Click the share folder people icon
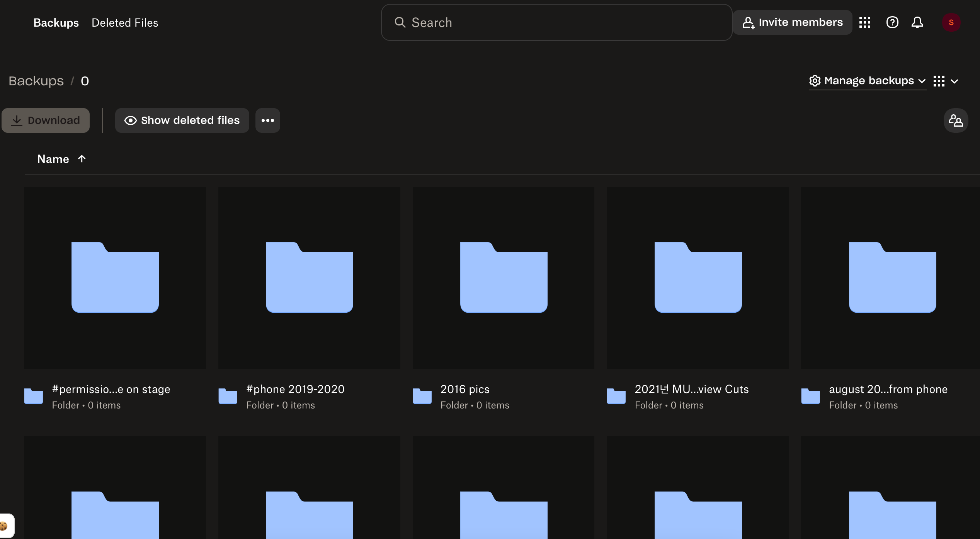 point(956,120)
